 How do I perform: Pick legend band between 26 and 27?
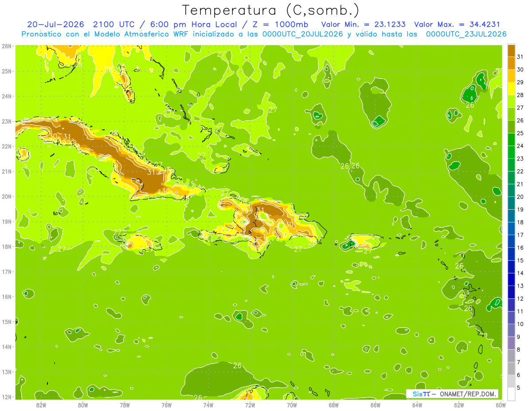(x=511, y=114)
